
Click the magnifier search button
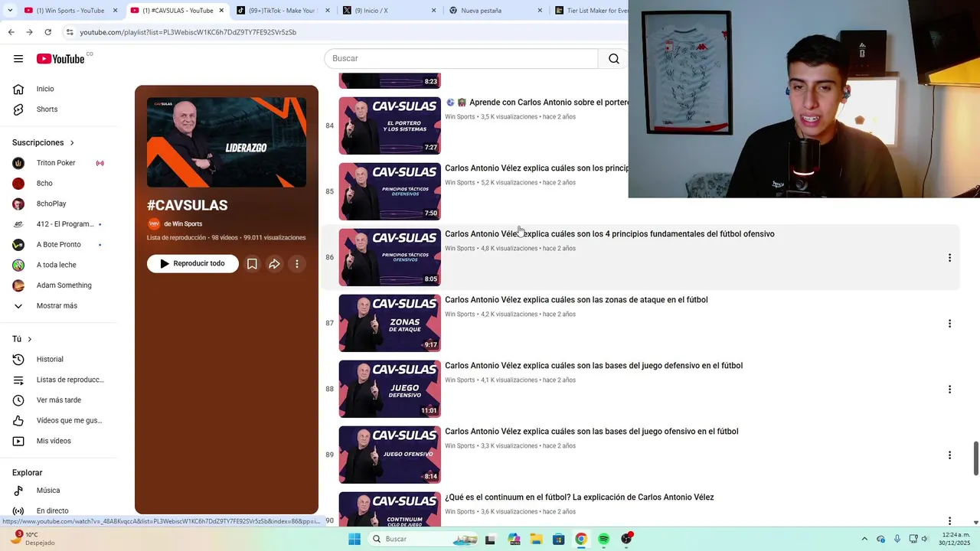point(613,59)
